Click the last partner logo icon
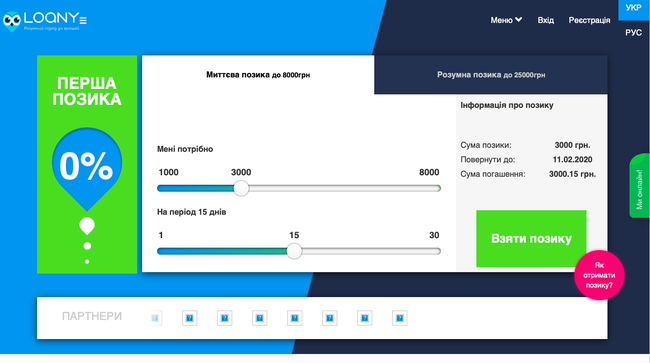Image resolution: width=650 pixels, height=363 pixels. (400, 318)
